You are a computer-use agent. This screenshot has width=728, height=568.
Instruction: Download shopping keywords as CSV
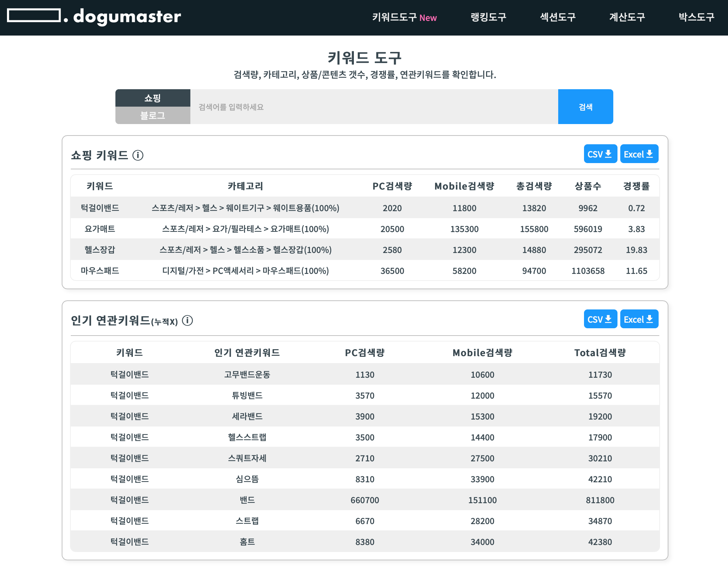click(600, 154)
